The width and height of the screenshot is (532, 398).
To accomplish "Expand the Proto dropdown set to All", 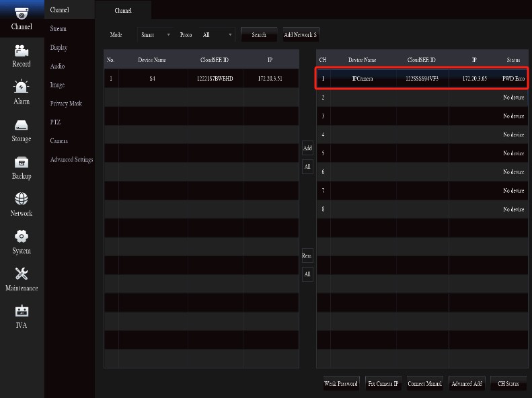I will point(217,35).
